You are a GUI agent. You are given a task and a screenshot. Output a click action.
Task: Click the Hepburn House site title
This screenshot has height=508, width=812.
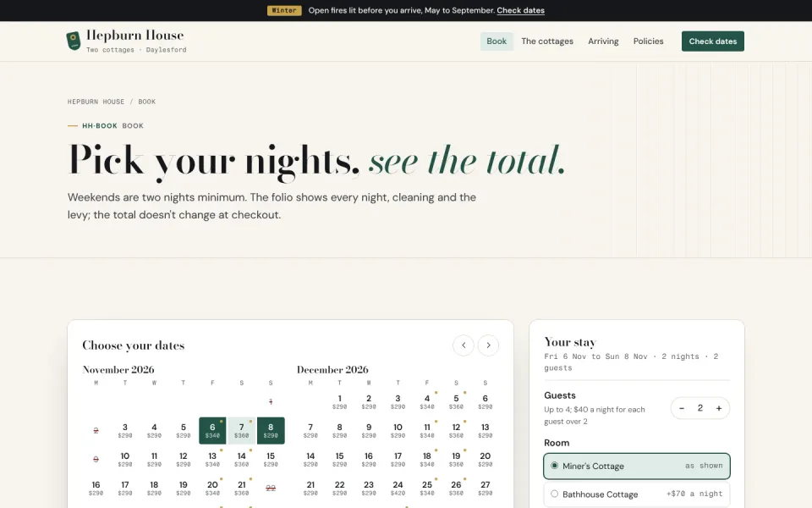click(x=135, y=36)
